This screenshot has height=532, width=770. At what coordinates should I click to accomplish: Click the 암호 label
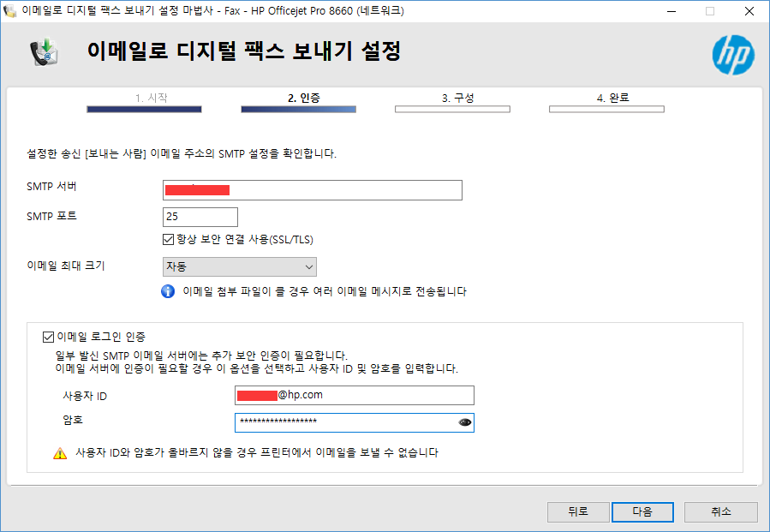tap(73, 420)
